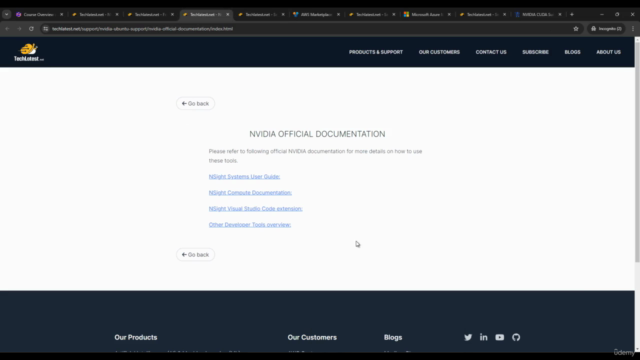Open Other Developer Tools overview link
This screenshot has height=360, width=640.
250,224
